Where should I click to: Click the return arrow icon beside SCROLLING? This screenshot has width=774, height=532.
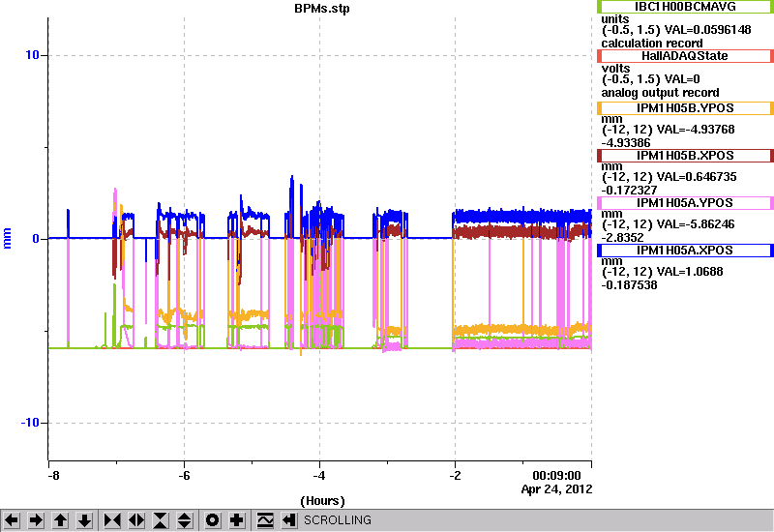pyautogui.click(x=289, y=520)
